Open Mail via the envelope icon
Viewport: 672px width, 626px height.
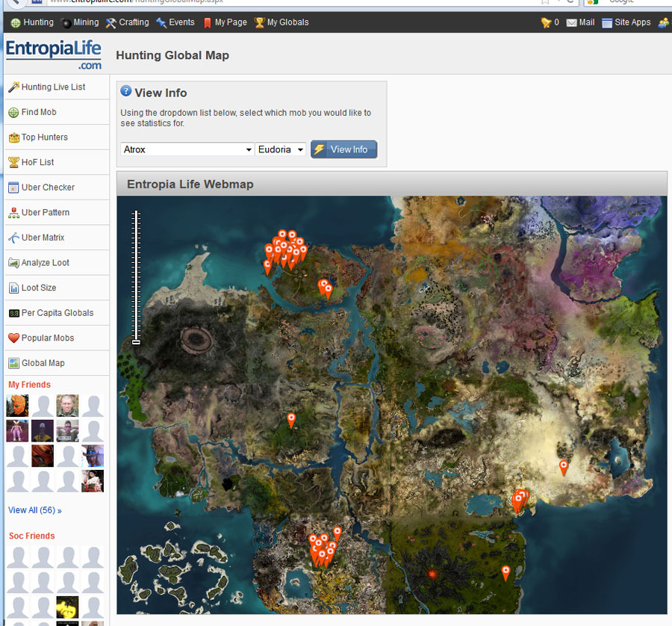click(580, 22)
